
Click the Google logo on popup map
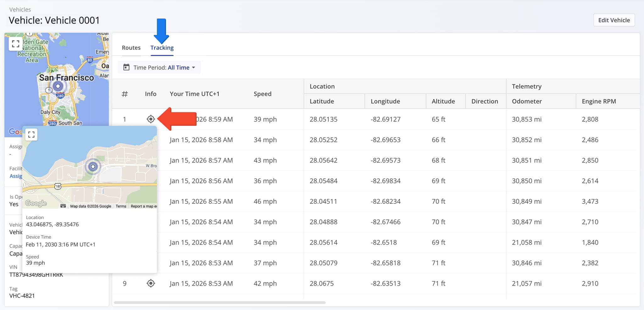click(36, 203)
